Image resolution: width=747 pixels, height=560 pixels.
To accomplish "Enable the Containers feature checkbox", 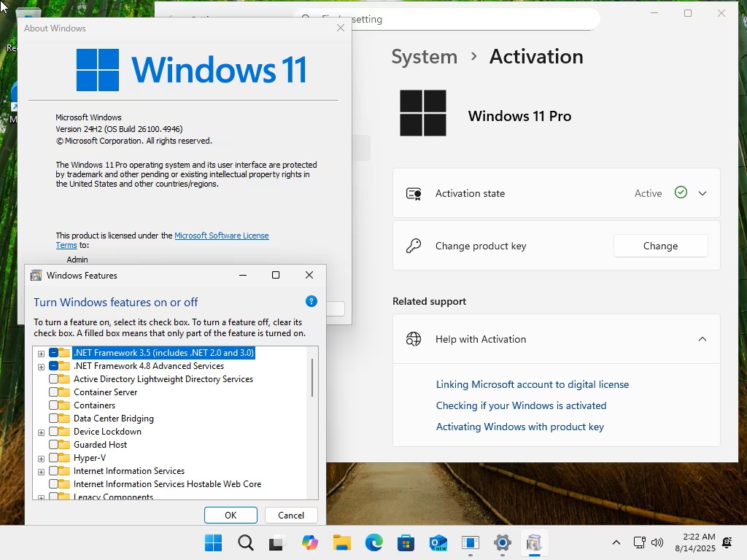I will 53,405.
